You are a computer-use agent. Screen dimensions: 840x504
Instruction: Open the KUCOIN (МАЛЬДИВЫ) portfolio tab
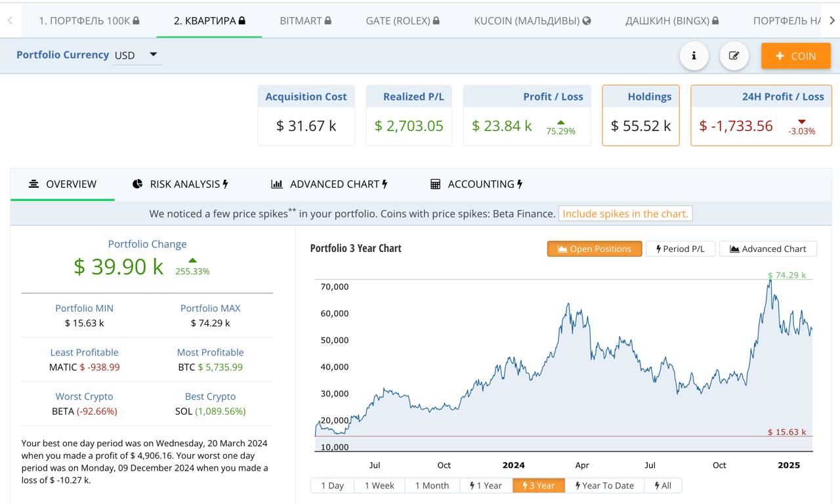(x=532, y=20)
